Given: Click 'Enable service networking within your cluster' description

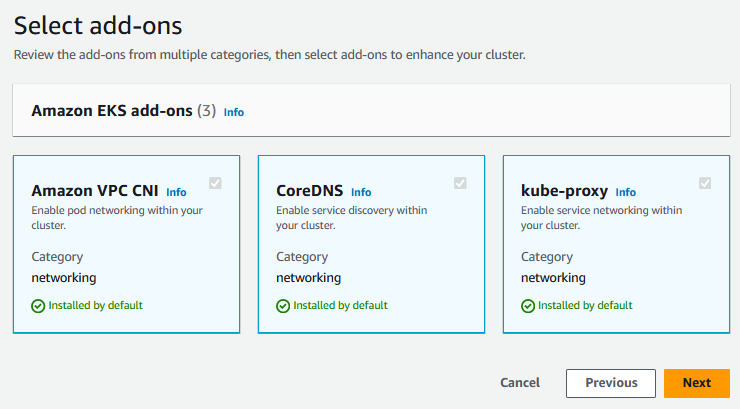Looking at the screenshot, I should (x=601, y=217).
